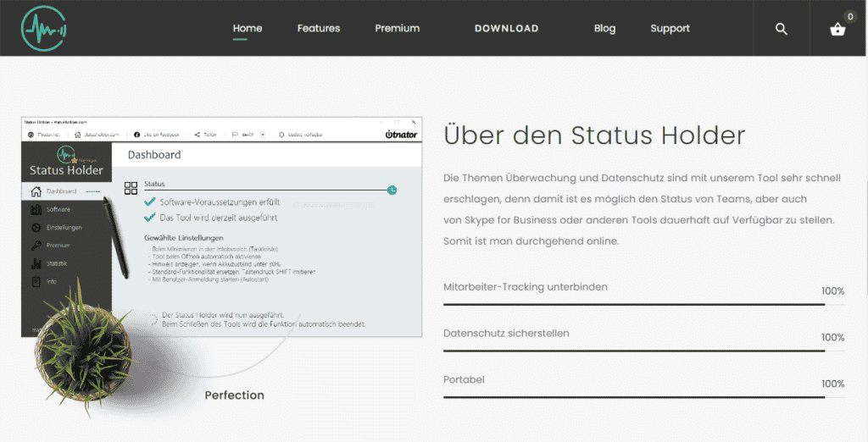Click the Der Status Holder wird nun ausgeführt line
This screenshot has height=442, width=868.
[x=223, y=315]
